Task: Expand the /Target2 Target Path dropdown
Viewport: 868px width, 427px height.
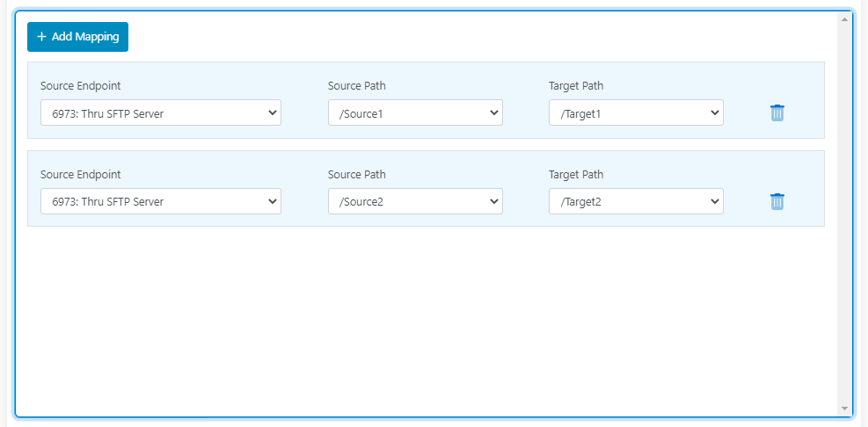Action: click(635, 201)
